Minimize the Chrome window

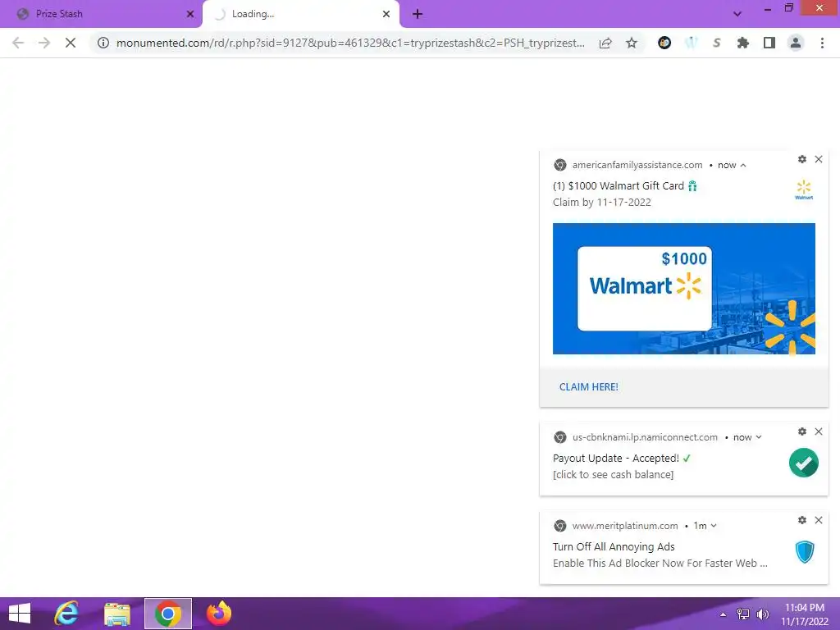768,8
